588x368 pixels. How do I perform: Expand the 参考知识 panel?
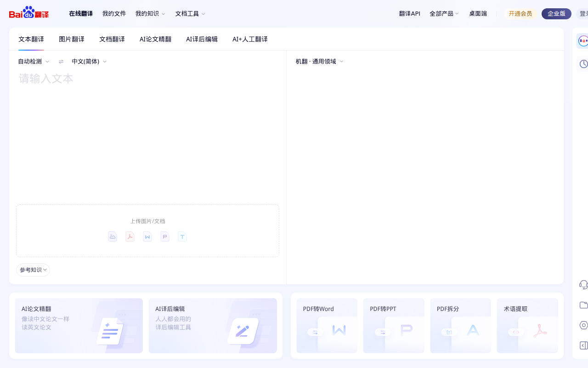point(33,270)
